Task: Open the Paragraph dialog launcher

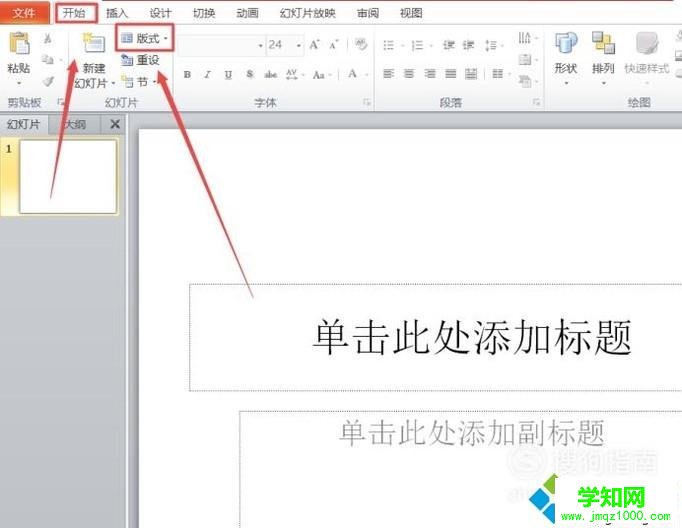Action: (x=536, y=103)
